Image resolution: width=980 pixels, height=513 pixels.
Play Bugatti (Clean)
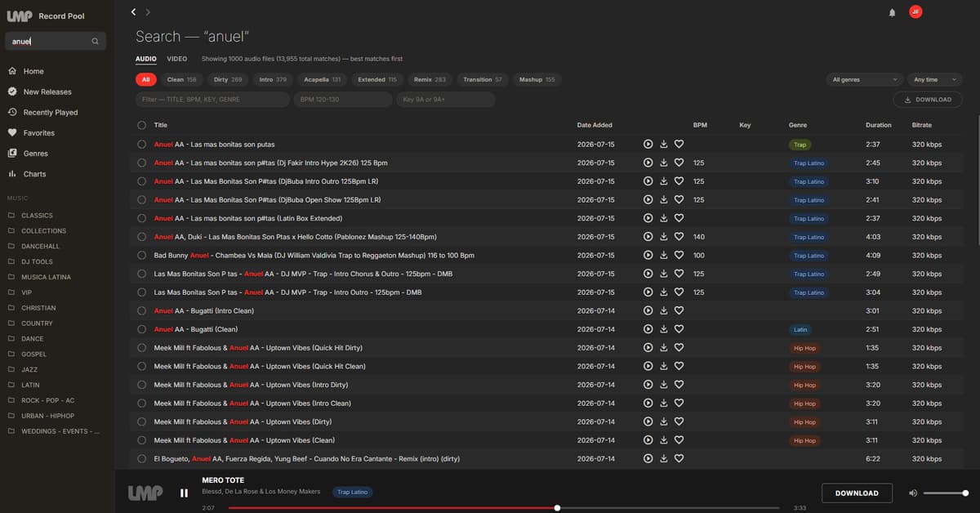tap(648, 329)
